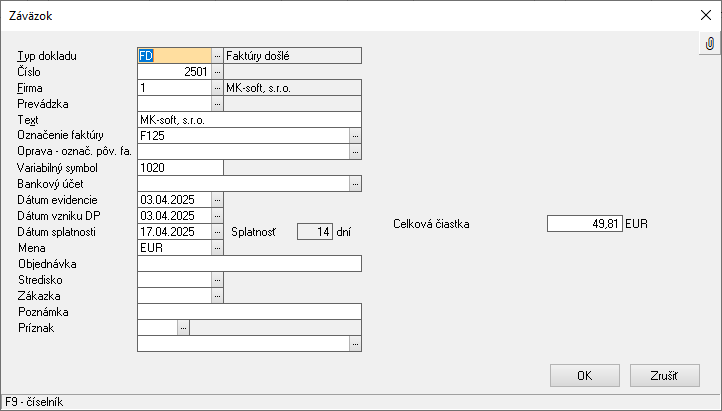The width and height of the screenshot is (722, 411).
Task: Click the paperclip attachment icon
Action: [x=709, y=45]
